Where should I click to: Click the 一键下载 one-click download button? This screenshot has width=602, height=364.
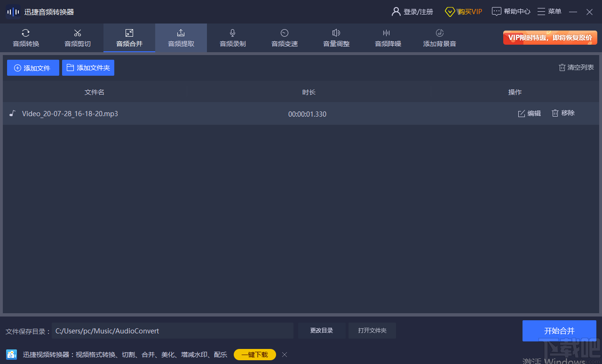[255, 355]
